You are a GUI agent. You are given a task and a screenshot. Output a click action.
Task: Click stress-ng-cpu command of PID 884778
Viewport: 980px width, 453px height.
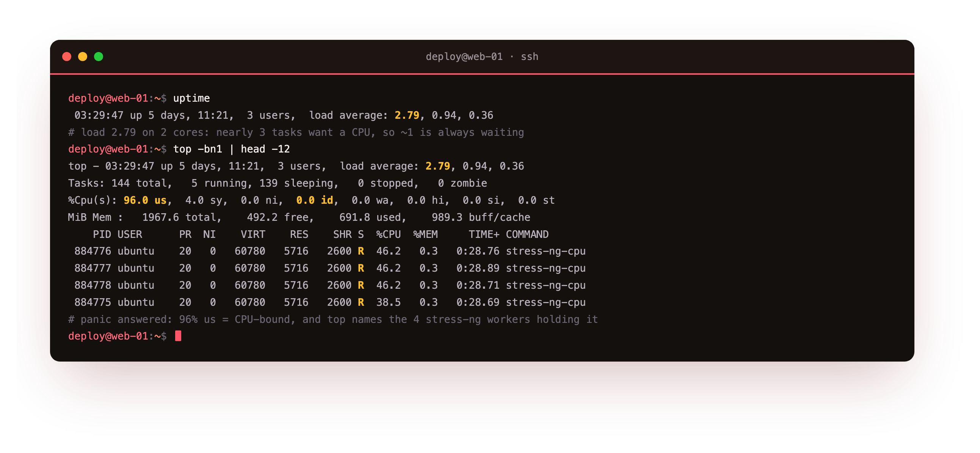(x=546, y=285)
